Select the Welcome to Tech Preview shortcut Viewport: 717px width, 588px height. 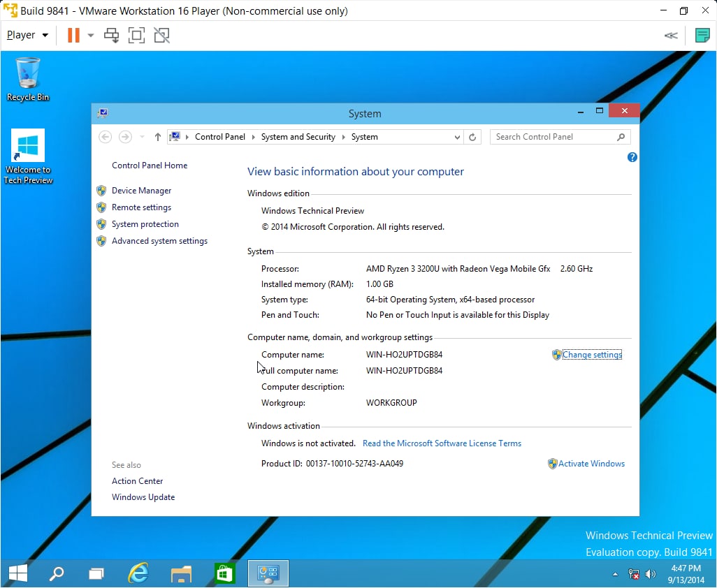pos(28,156)
